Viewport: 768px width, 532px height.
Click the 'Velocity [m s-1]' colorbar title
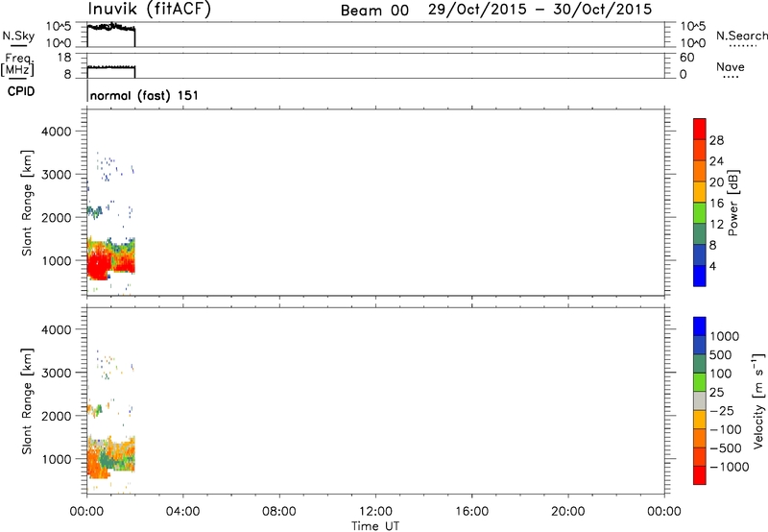click(758, 401)
